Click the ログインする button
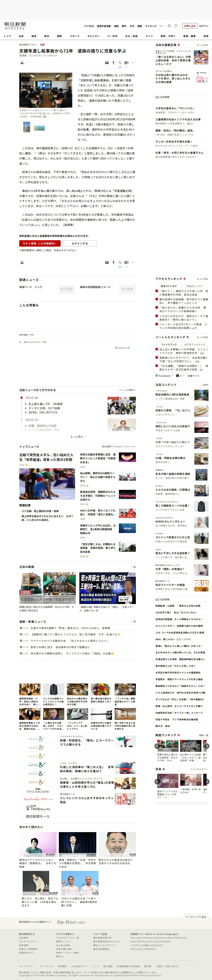This screenshot has width=212, height=980. 80,243
